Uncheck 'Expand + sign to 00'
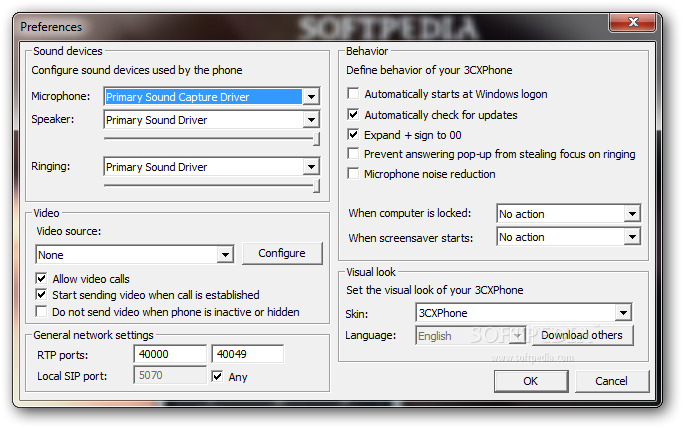683x428 pixels. (353, 135)
